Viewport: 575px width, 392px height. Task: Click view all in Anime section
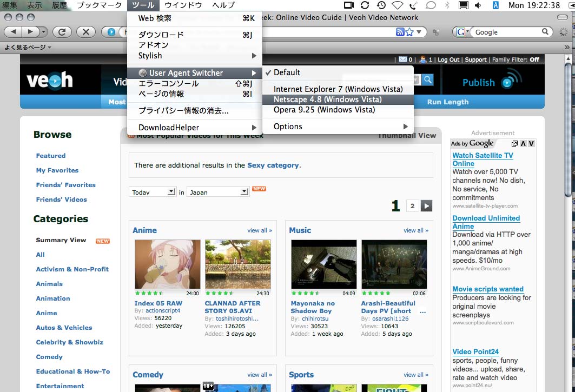click(260, 230)
